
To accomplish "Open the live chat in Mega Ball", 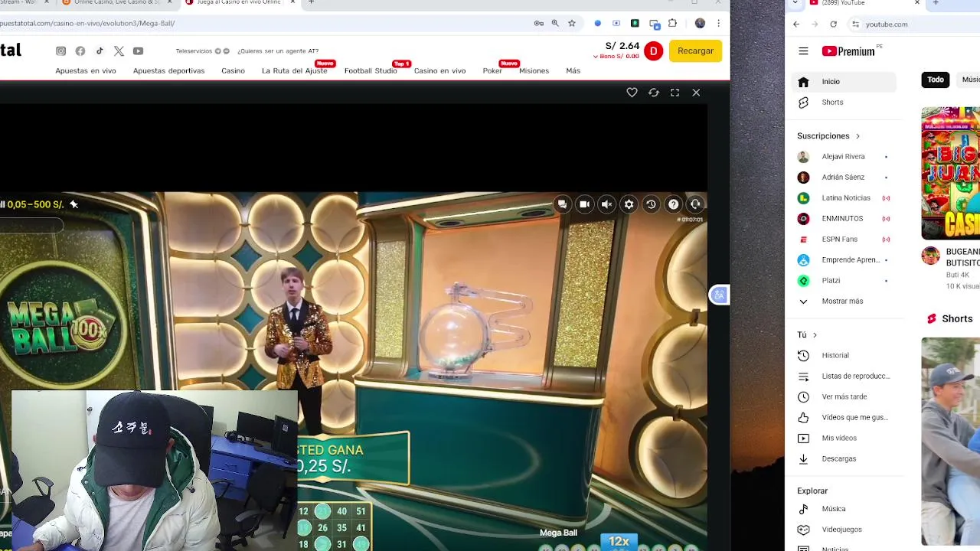I will point(562,204).
